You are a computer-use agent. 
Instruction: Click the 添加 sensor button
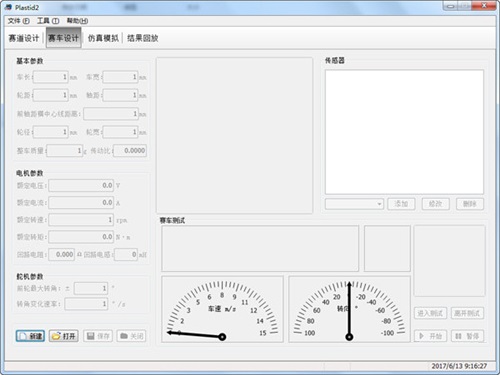[401, 204]
